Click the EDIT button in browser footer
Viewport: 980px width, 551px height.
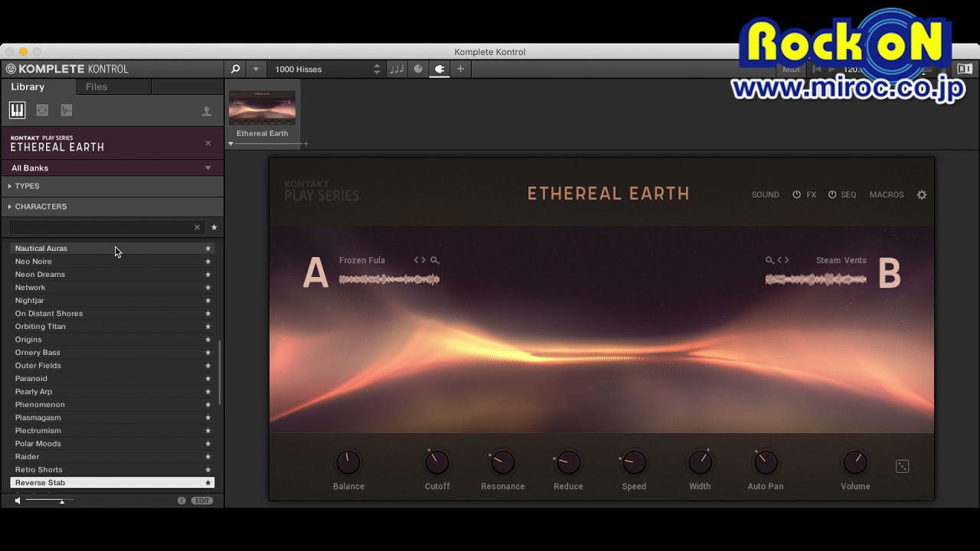202,500
